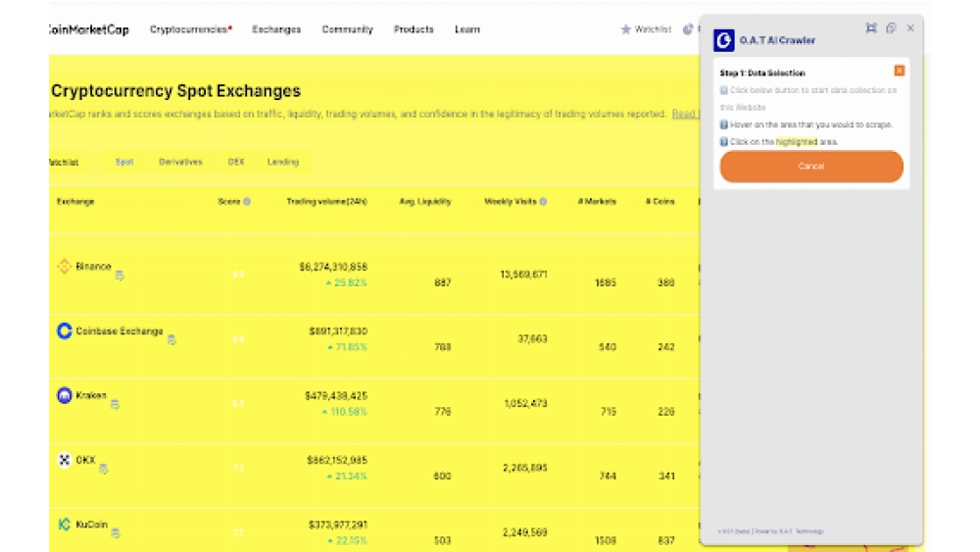Click the copy icon in crawler header

(891, 28)
